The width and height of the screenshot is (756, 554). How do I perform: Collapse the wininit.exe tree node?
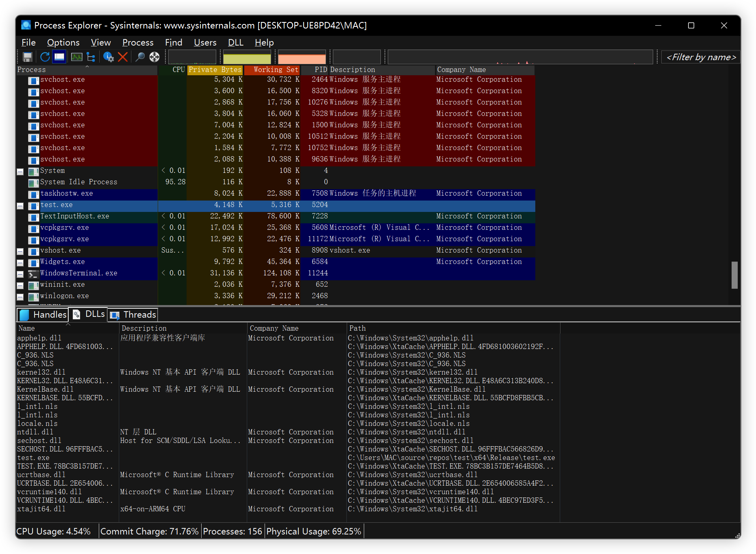[20, 286]
